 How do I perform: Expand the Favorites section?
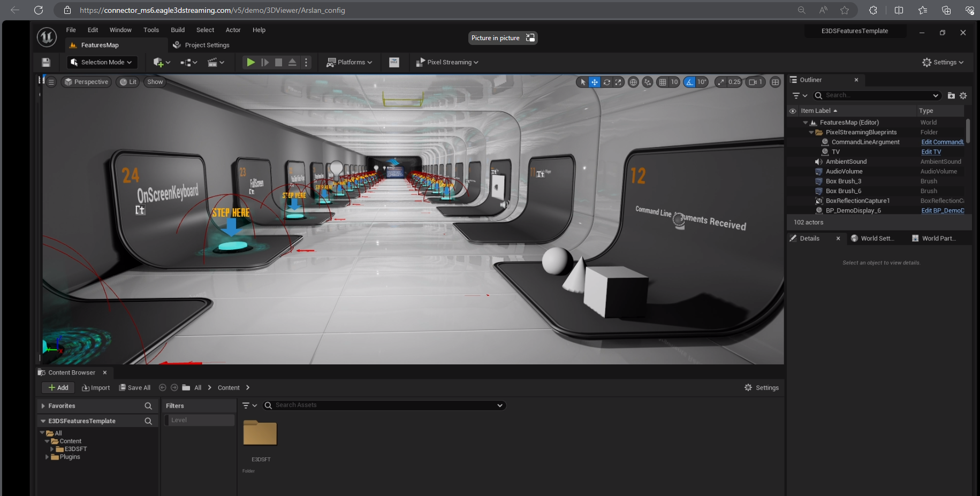coord(43,406)
